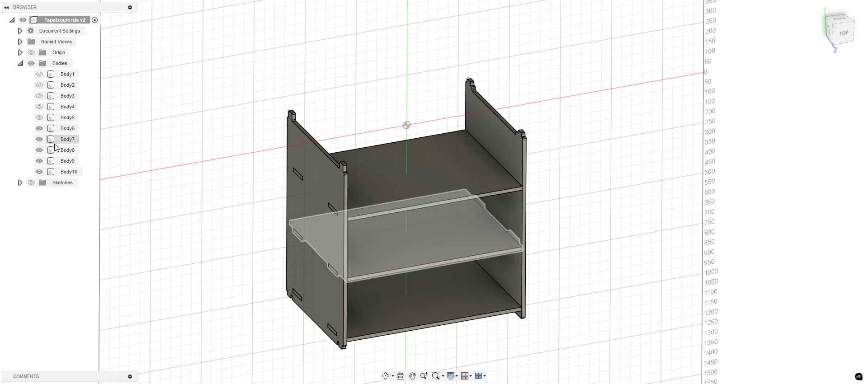Expand Grid and Snaps dropdown arrow
Viewport: 868px width, 384px height.
click(x=471, y=376)
